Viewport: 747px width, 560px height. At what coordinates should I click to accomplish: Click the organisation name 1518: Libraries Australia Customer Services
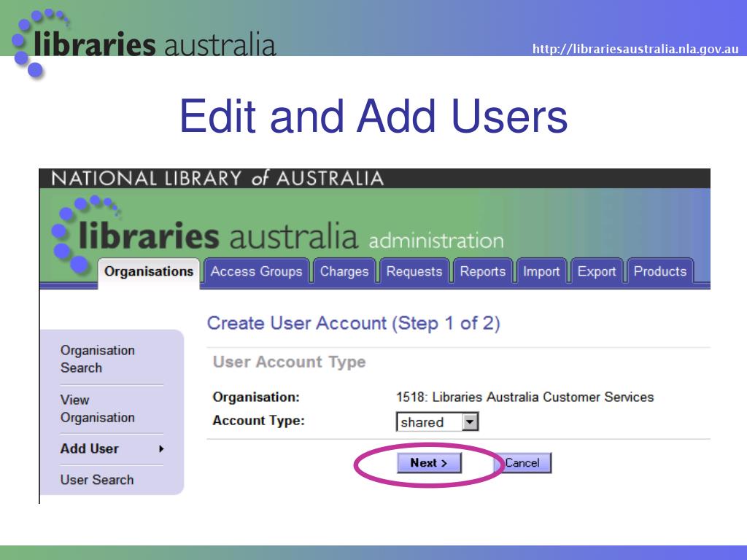coord(525,397)
